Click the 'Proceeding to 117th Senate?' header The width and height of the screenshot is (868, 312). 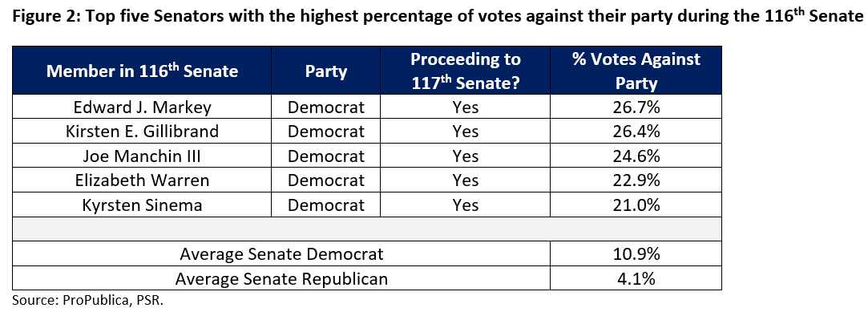[466, 71]
